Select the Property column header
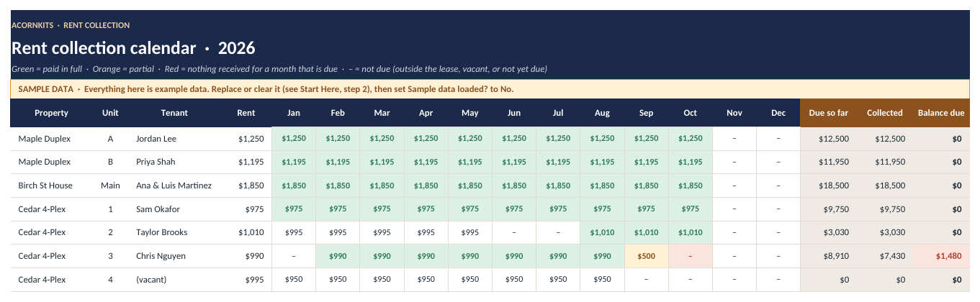 coord(51,113)
